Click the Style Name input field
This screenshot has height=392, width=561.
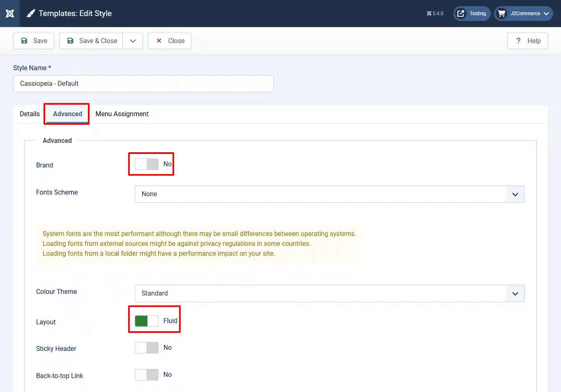[x=143, y=84]
